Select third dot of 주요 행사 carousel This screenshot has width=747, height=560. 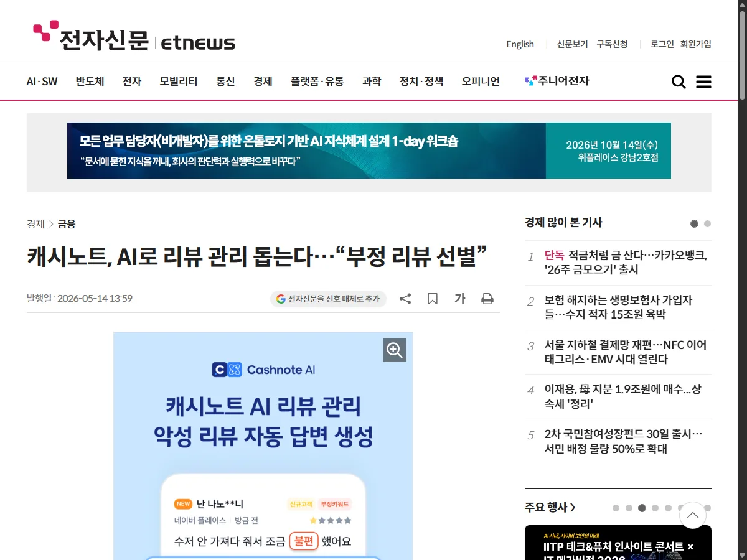(x=642, y=508)
